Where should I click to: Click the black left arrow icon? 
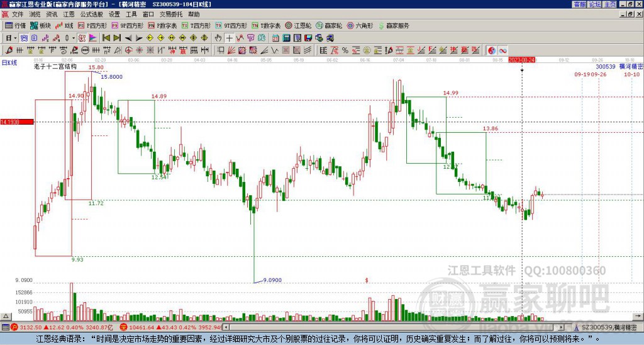[x=128, y=38]
